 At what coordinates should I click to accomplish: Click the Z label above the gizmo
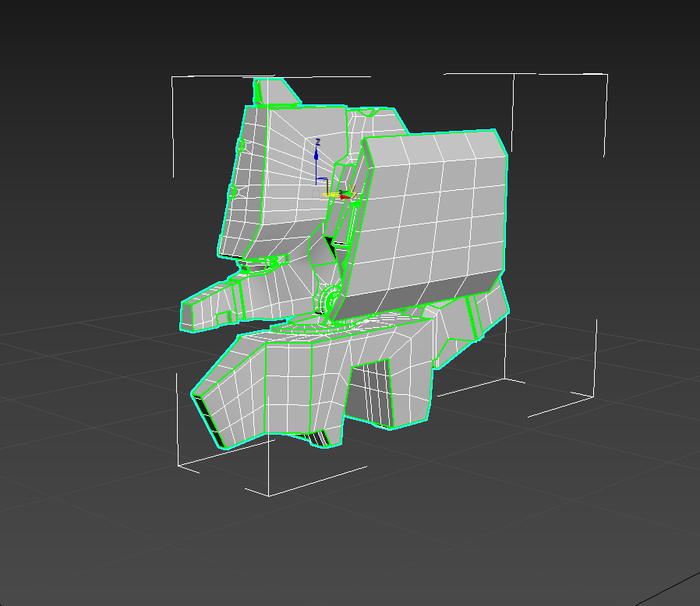click(x=317, y=142)
